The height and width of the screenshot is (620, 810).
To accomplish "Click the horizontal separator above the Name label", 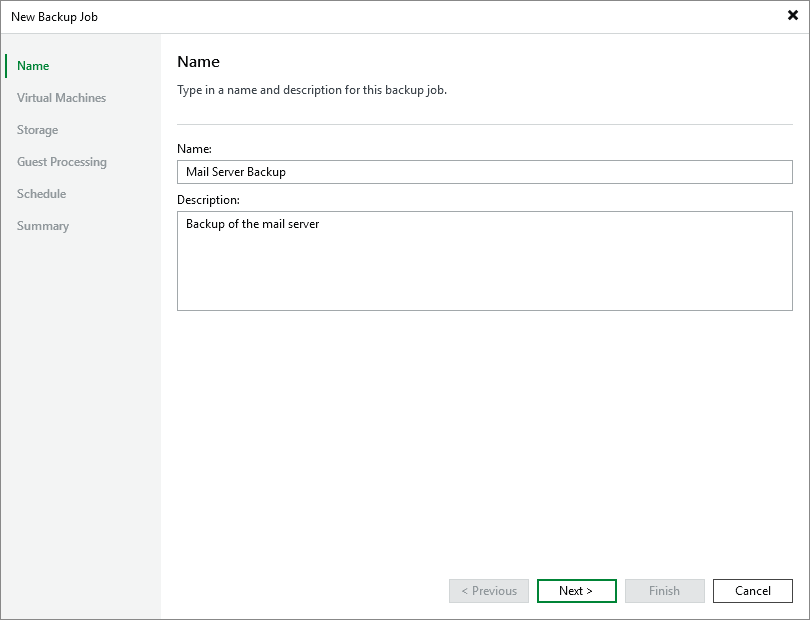I will pos(484,124).
